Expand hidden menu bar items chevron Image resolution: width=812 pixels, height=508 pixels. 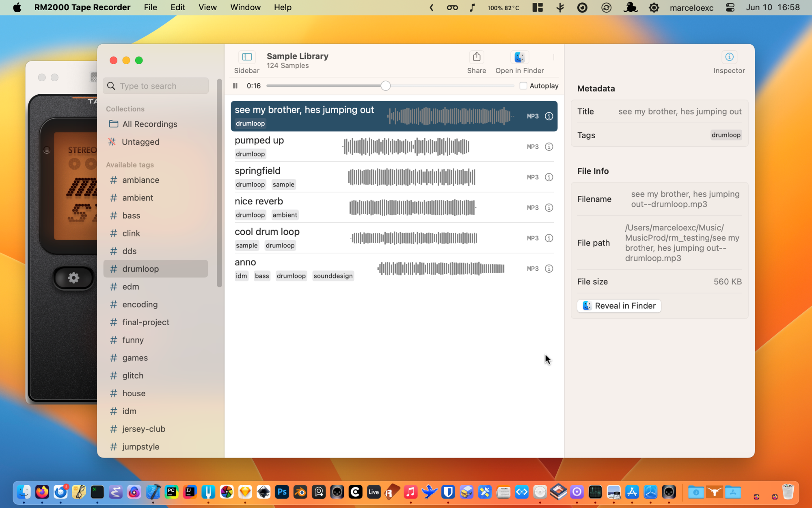pos(432,7)
